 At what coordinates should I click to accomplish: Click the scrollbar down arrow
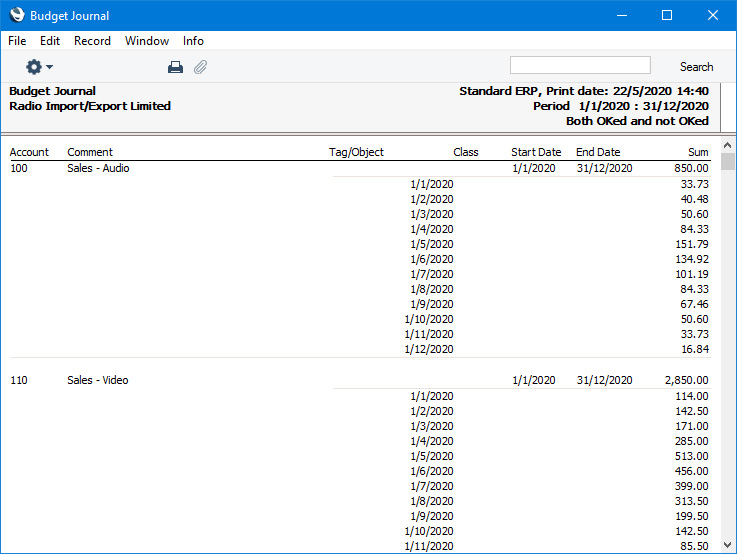(x=728, y=545)
